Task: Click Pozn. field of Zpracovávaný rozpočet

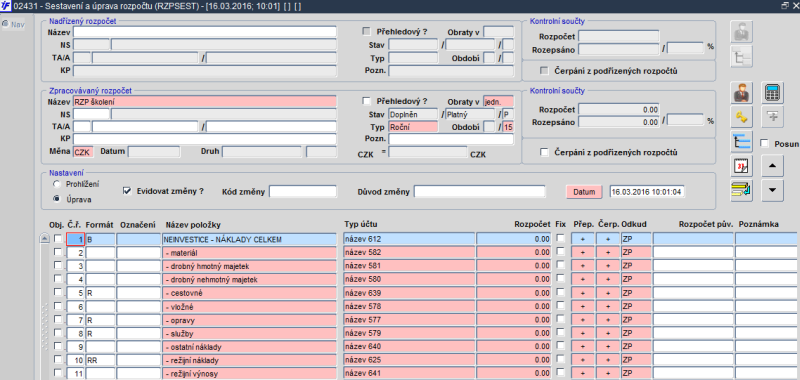Action: 451,139
